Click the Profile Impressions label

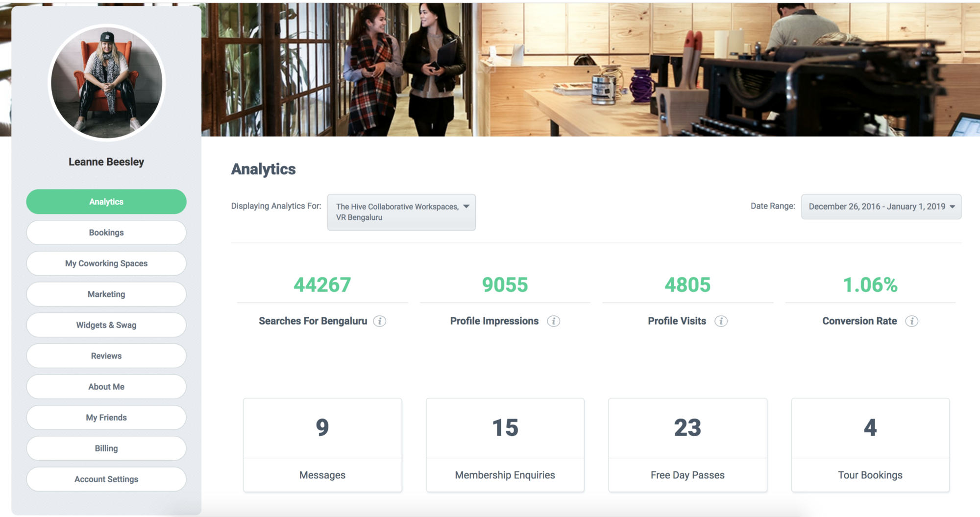coord(494,321)
